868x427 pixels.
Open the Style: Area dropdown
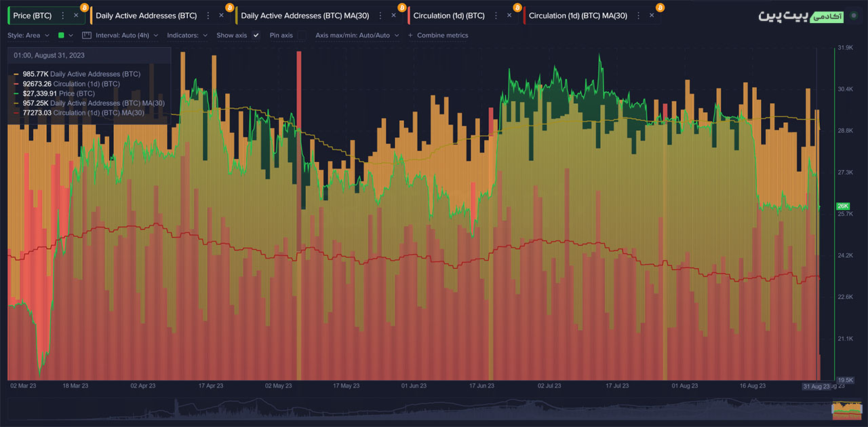pos(27,35)
